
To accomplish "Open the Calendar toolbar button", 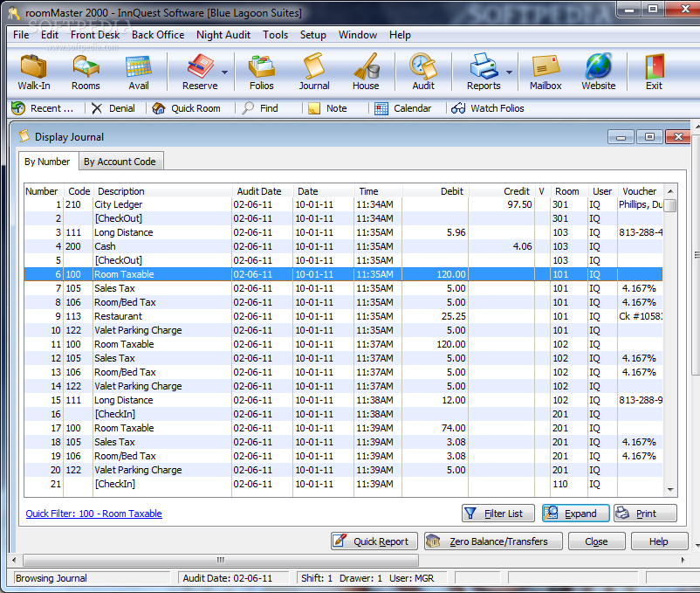I will 403,108.
